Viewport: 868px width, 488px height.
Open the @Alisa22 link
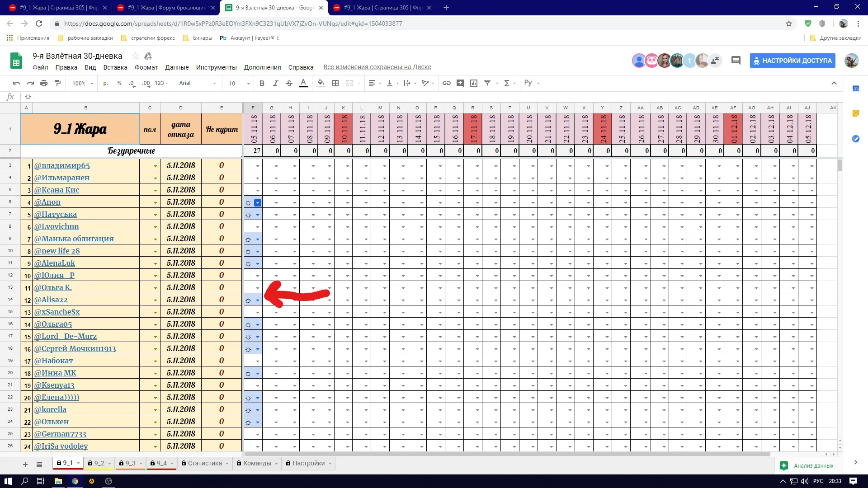click(x=51, y=300)
